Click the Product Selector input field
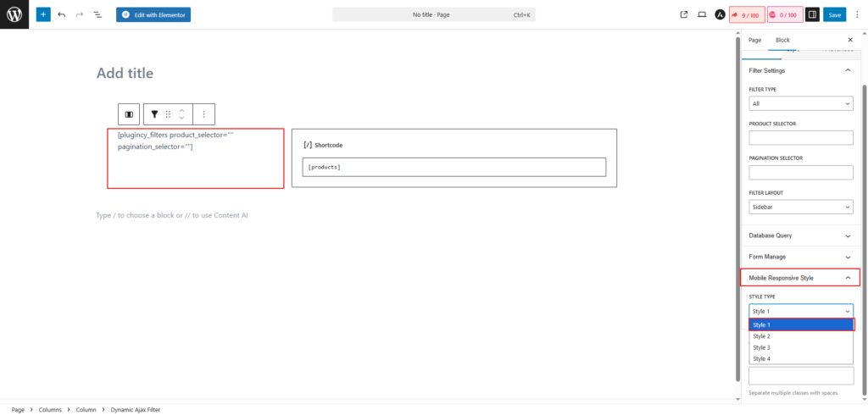The height and width of the screenshot is (415, 868). pos(800,137)
